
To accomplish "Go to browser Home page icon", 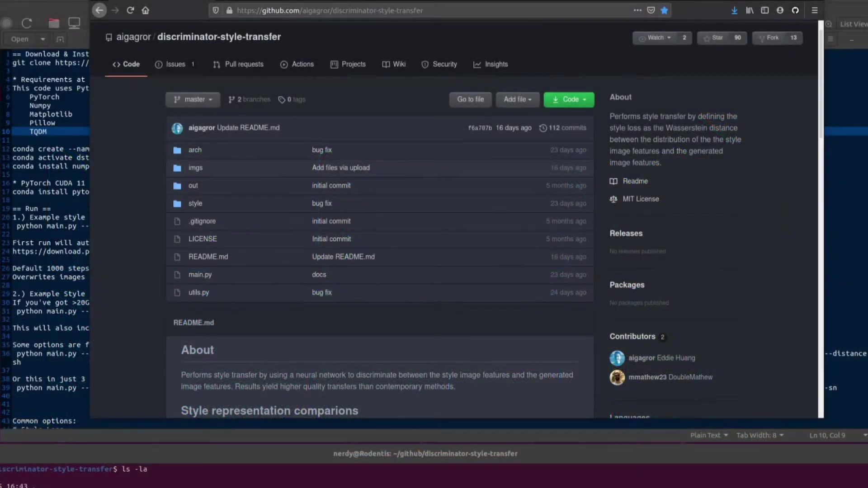I will click(x=146, y=10).
